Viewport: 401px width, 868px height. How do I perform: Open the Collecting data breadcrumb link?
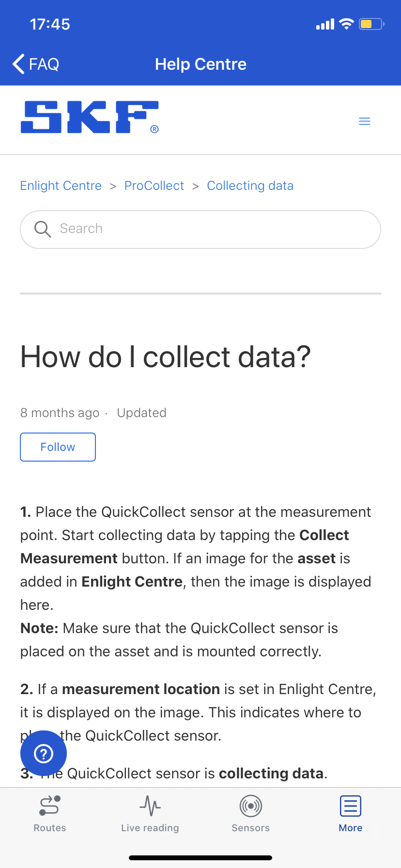pyautogui.click(x=250, y=186)
